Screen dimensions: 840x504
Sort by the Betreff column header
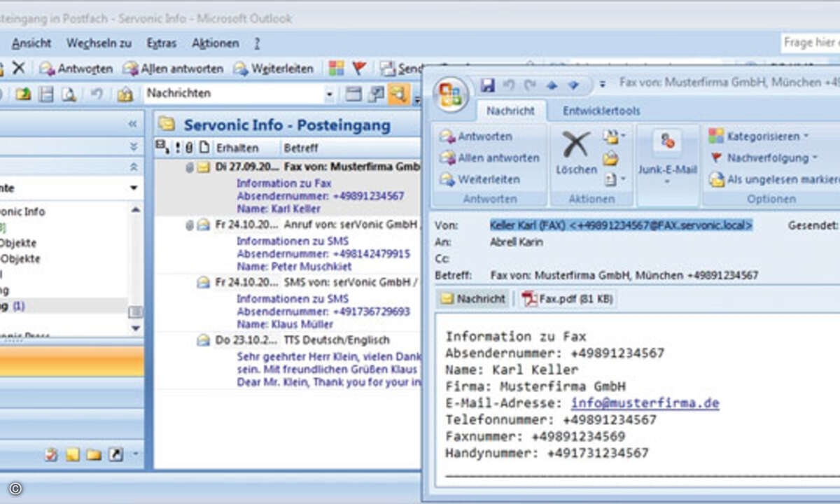(x=350, y=148)
